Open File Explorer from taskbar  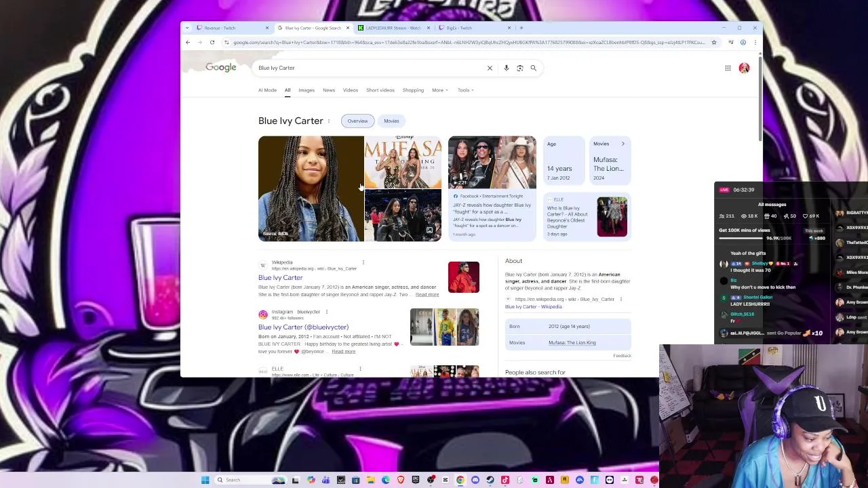371,480
